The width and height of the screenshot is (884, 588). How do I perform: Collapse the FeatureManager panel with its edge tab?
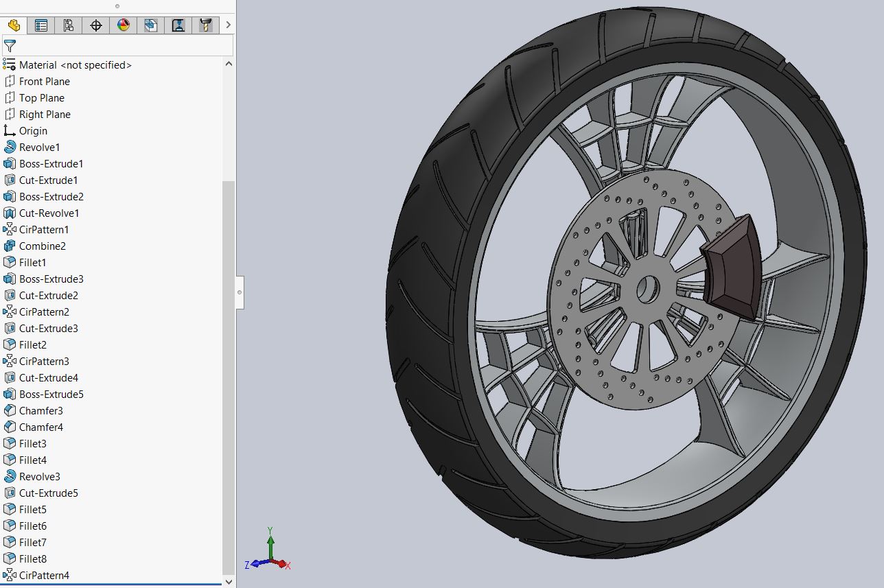[x=239, y=292]
